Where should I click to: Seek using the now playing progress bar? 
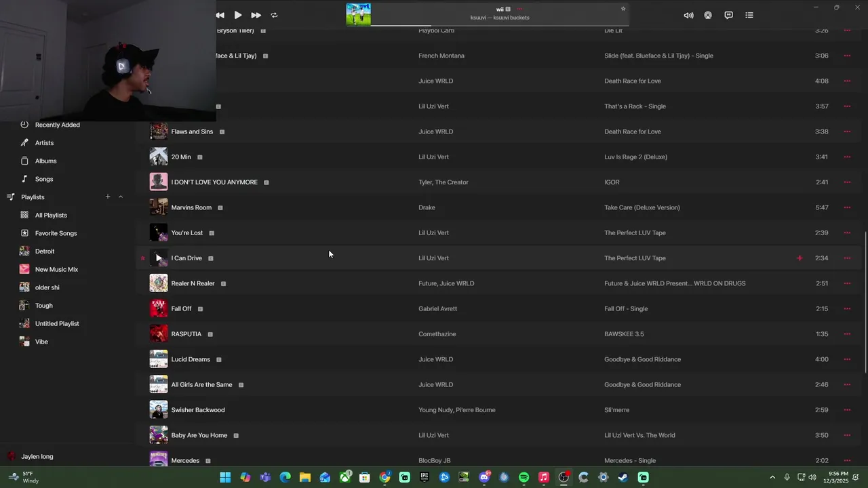tap(500, 26)
